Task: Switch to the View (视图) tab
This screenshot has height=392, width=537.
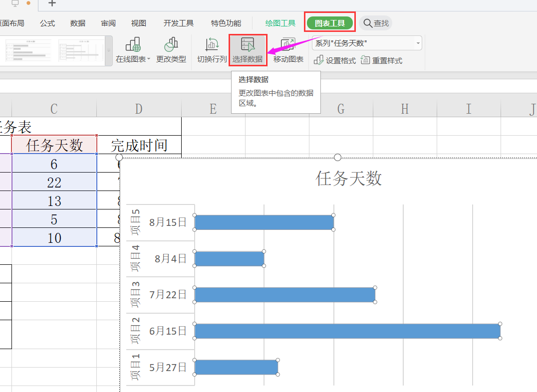Action: coord(139,23)
